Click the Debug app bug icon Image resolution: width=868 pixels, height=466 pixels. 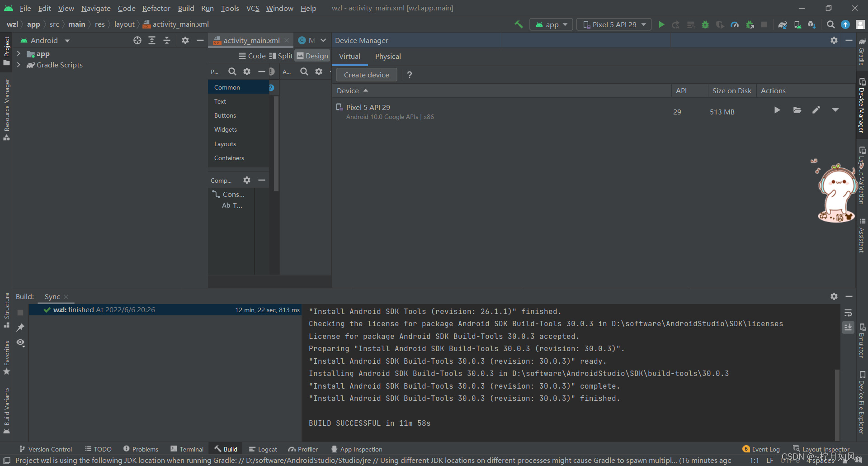coord(705,24)
